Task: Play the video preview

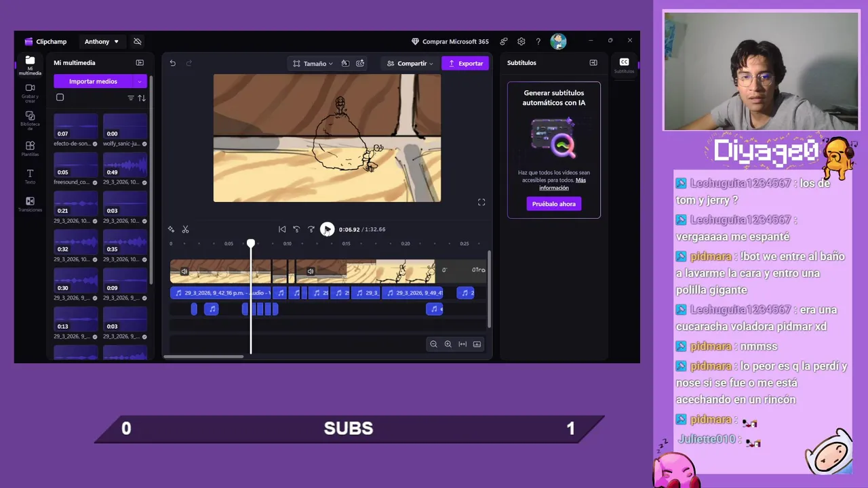Action: pos(327,229)
